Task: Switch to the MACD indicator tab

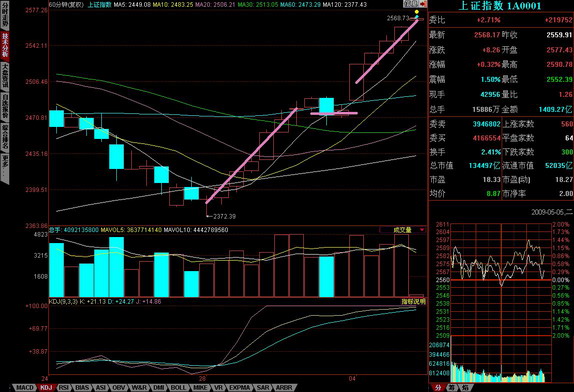Action: click(x=25, y=388)
